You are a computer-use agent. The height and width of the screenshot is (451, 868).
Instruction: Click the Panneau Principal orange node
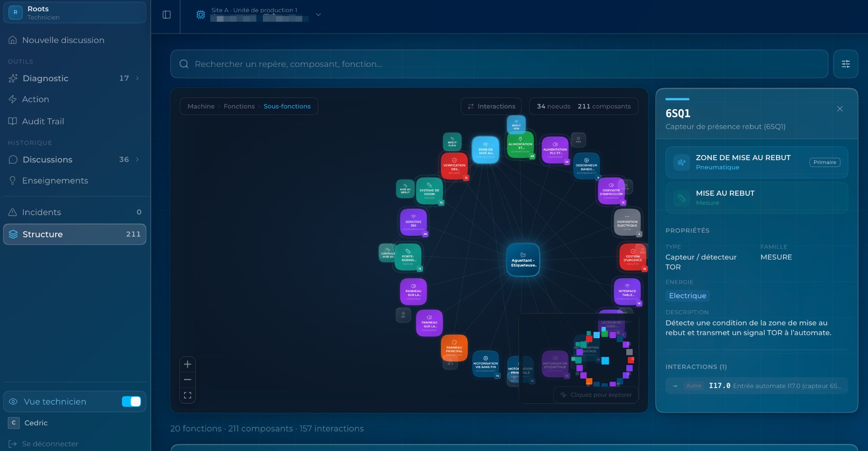(454, 347)
